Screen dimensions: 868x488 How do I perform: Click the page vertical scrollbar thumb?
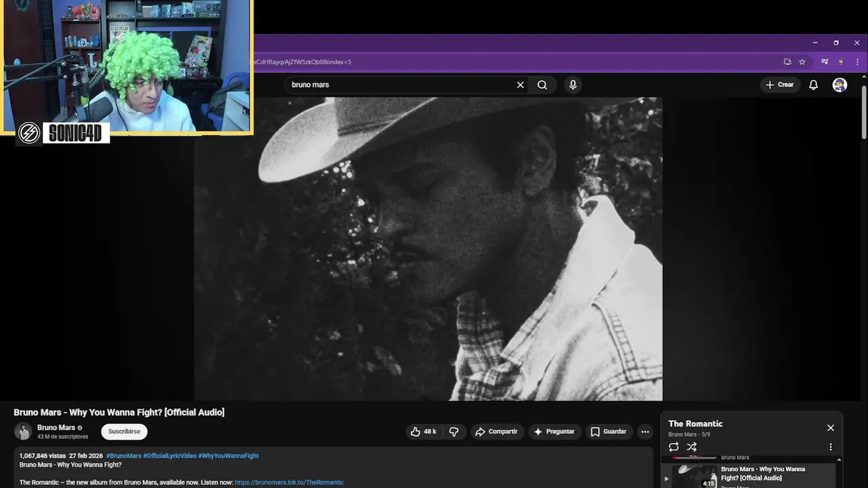tap(864, 113)
